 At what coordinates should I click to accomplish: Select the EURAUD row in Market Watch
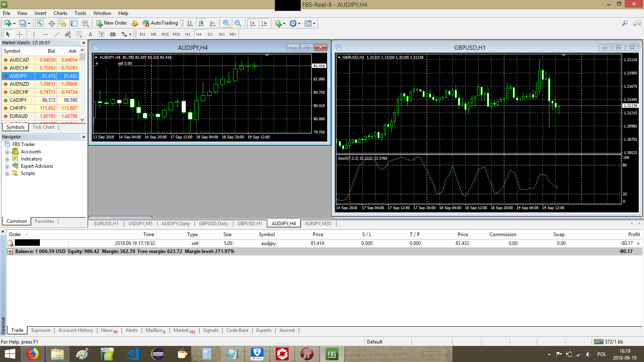40,116
